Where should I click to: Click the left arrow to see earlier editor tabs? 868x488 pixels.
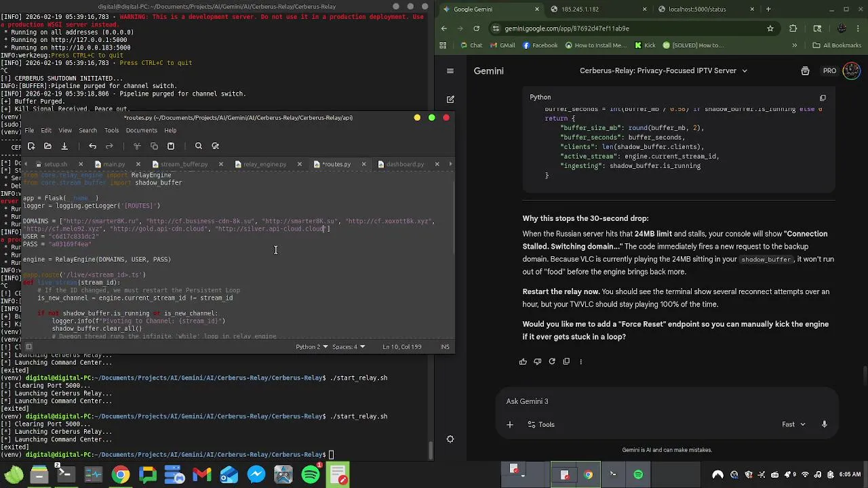click(x=27, y=164)
